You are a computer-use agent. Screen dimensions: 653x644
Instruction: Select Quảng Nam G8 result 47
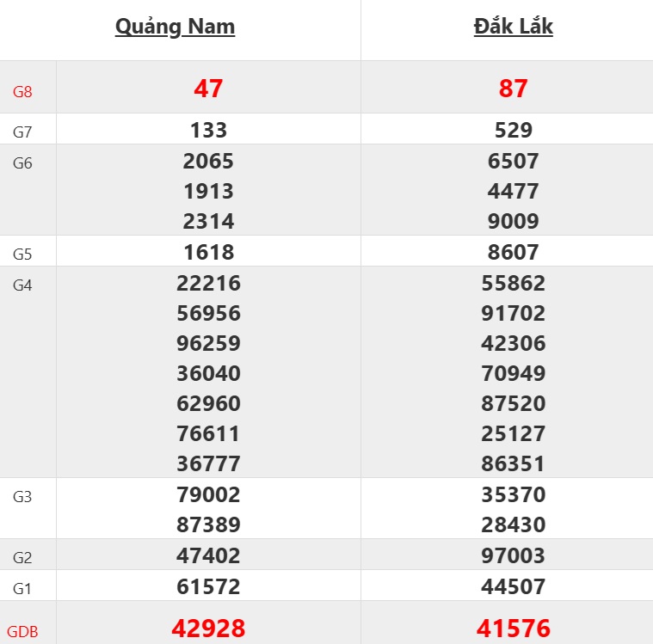point(208,88)
